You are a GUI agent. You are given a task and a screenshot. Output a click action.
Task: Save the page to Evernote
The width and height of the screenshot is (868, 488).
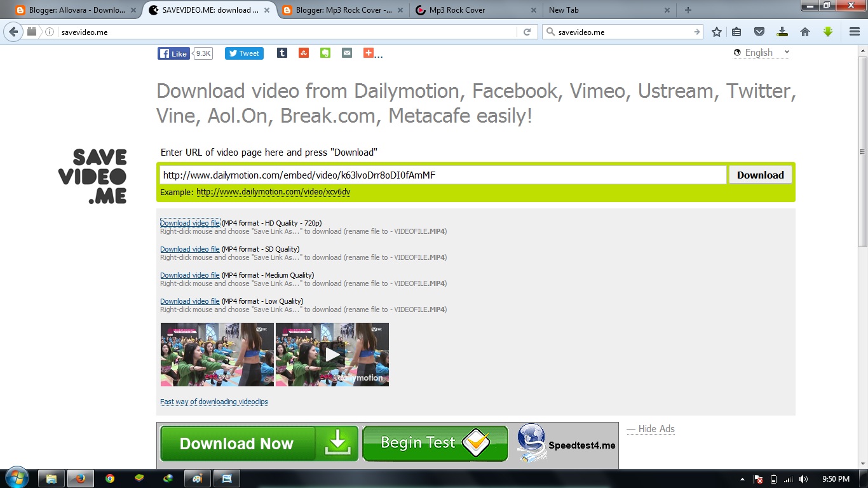(x=325, y=53)
